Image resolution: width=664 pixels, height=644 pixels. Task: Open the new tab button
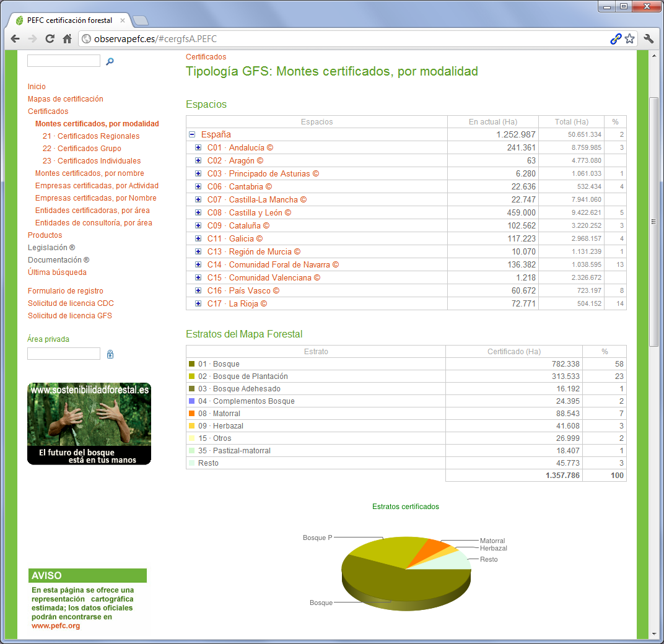141,20
